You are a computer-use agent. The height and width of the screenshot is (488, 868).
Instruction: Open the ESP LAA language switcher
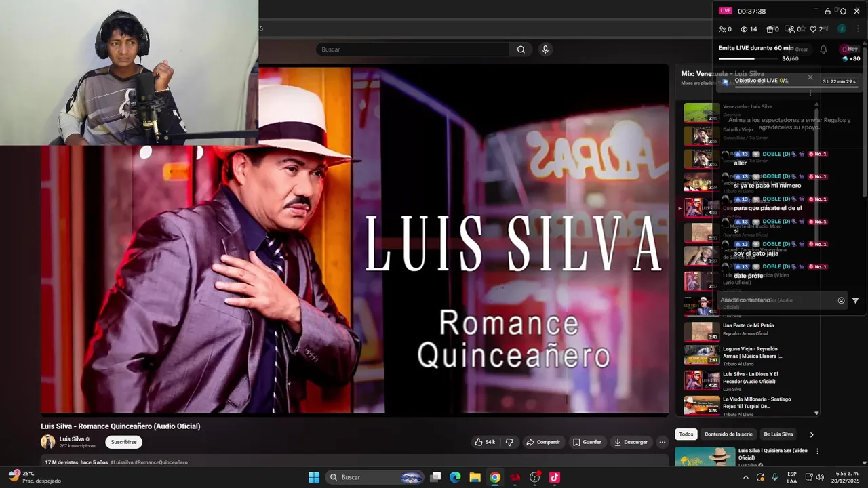(x=792, y=477)
